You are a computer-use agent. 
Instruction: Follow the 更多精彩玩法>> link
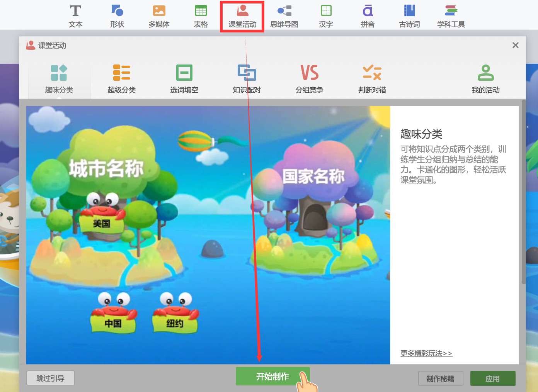(x=426, y=353)
